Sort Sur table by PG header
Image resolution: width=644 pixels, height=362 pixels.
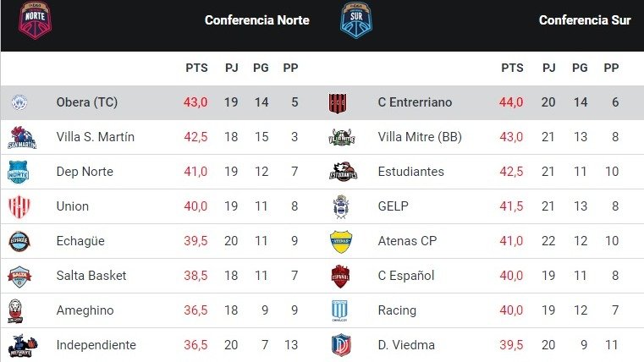tap(580, 68)
